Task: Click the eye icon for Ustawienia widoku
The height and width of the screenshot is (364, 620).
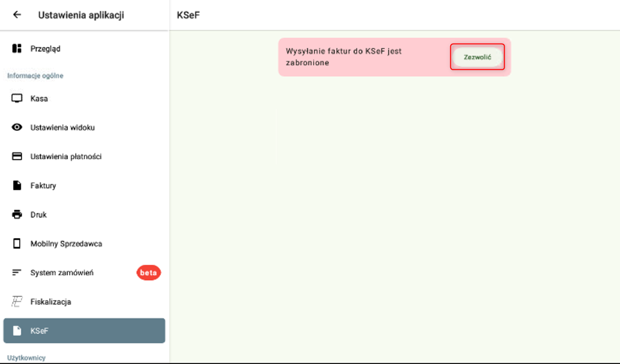Action: [17, 127]
